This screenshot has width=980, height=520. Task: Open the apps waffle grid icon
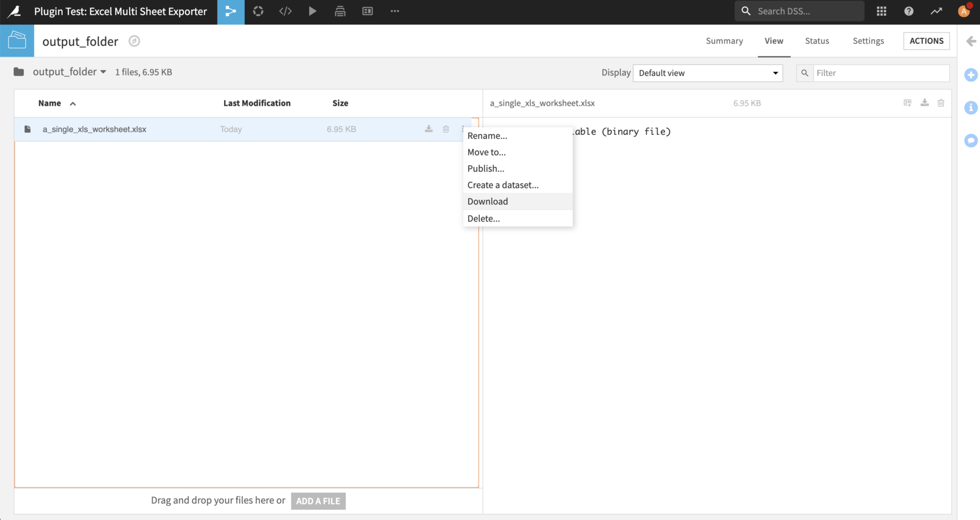[881, 11]
